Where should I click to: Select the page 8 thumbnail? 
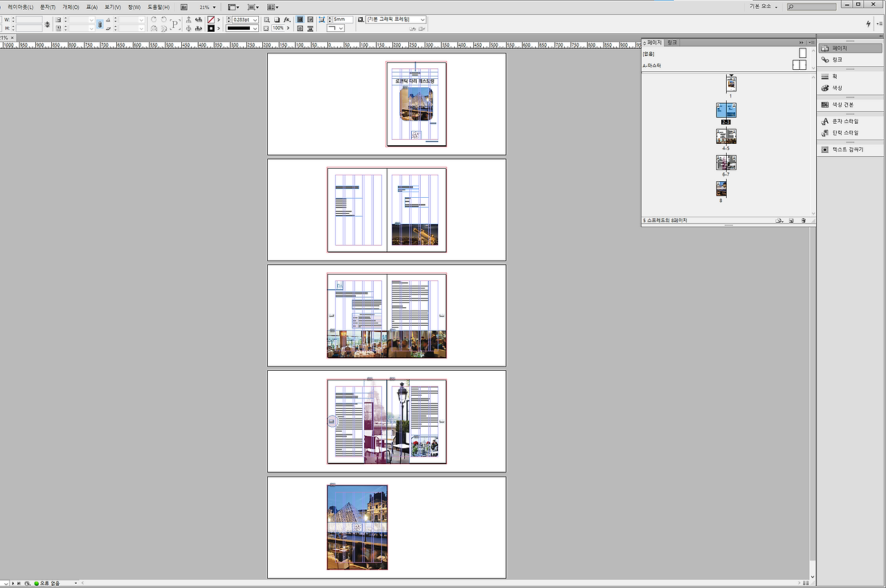(x=721, y=189)
